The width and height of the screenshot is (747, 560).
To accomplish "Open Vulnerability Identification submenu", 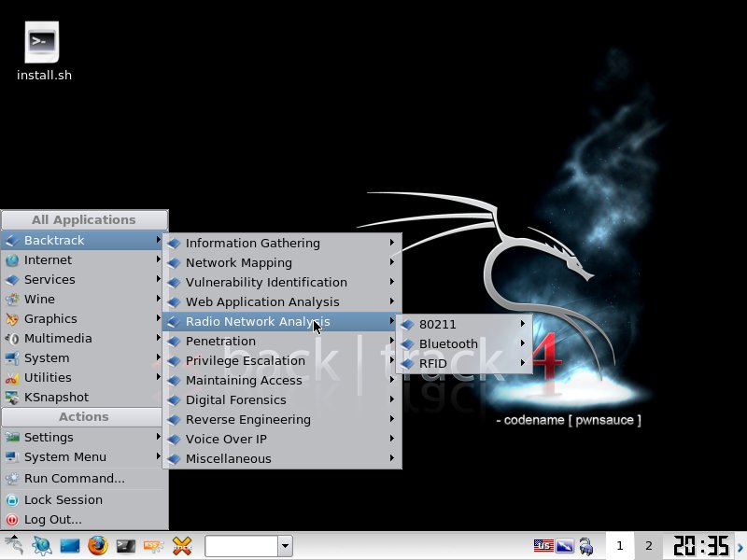I will tap(283, 283).
